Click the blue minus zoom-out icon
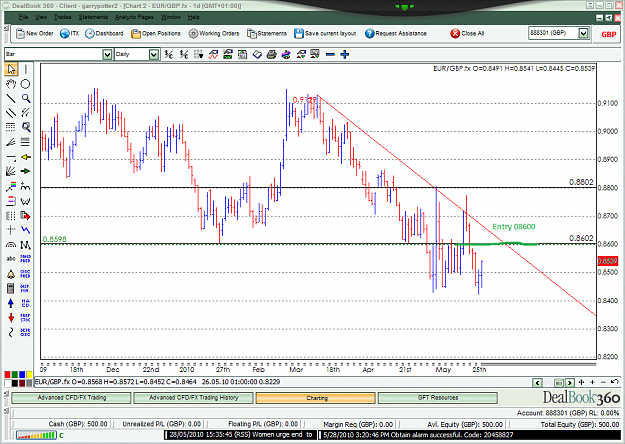 [x=330, y=54]
